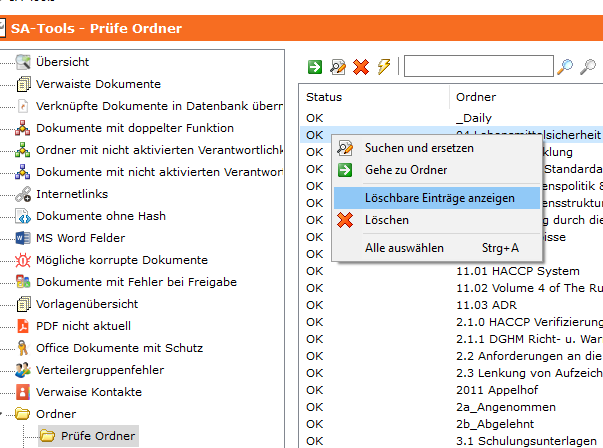Select the Ordner folder node
The width and height of the screenshot is (603, 448).
click(x=56, y=414)
